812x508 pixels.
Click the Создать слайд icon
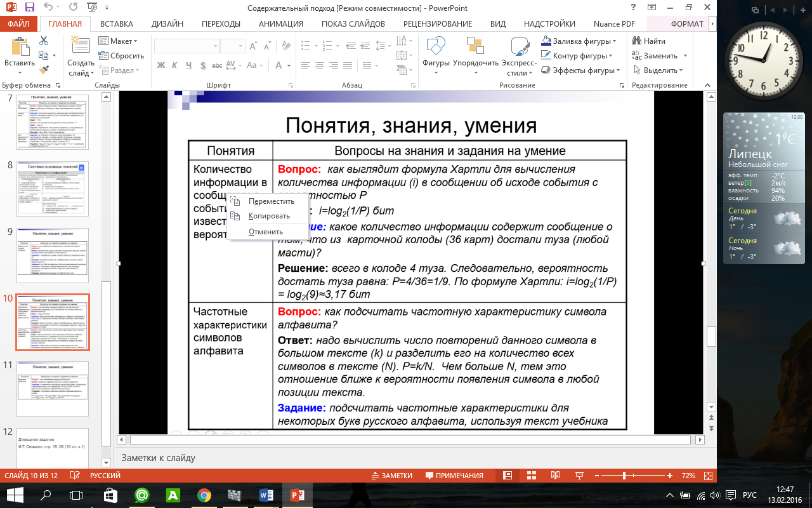(x=81, y=47)
